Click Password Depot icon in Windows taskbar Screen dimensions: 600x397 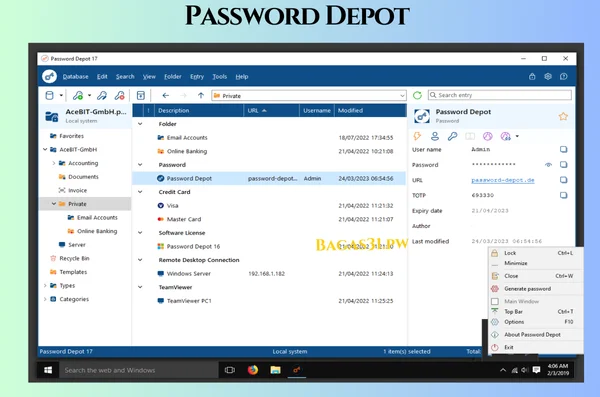tap(297, 370)
